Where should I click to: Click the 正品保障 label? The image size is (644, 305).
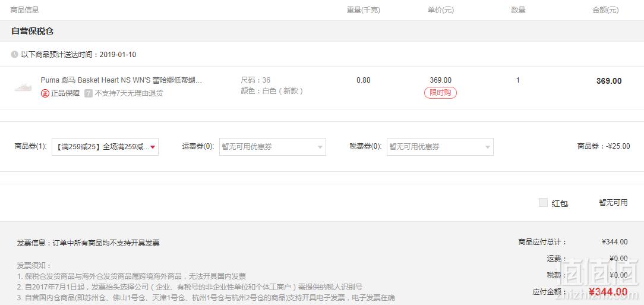[65, 93]
